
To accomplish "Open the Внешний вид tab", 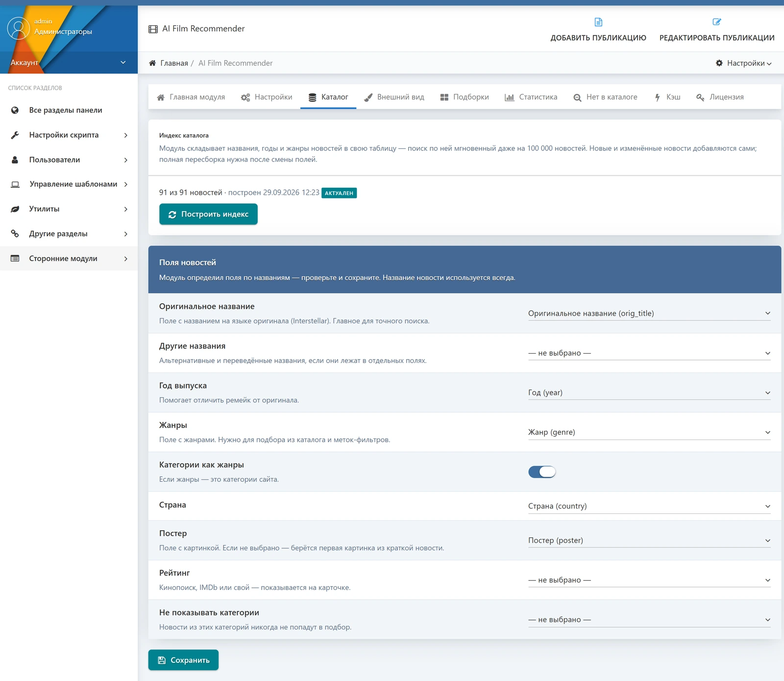I will 394,97.
